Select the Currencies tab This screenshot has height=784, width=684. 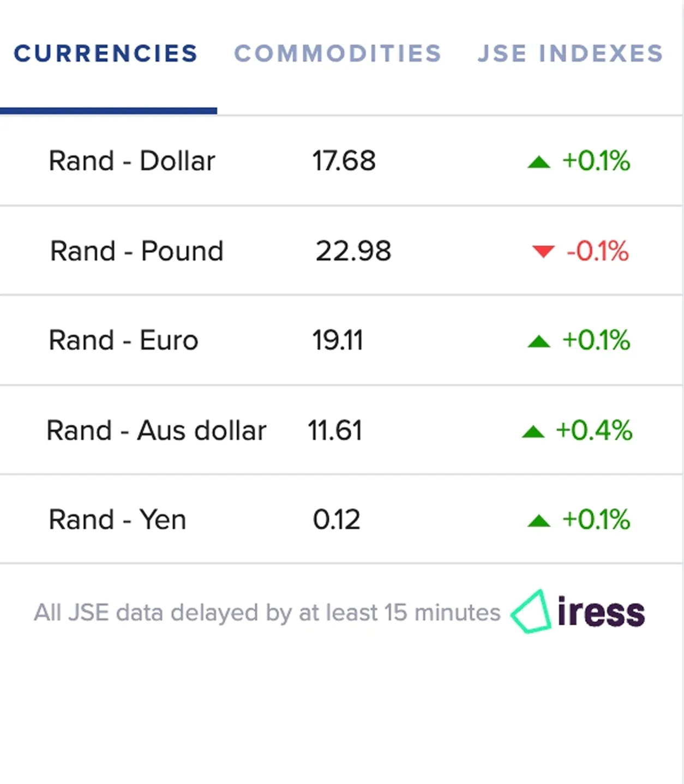click(106, 53)
